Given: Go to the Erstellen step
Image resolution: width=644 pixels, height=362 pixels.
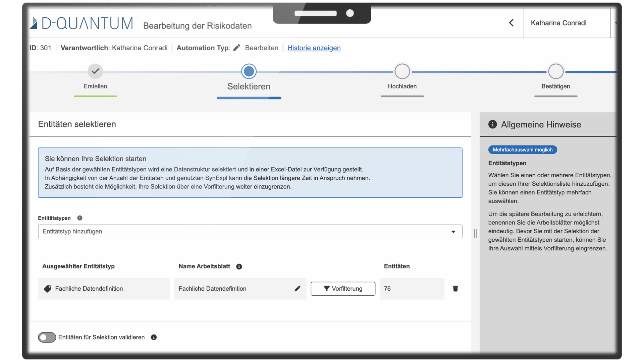Looking at the screenshot, I should click(95, 71).
